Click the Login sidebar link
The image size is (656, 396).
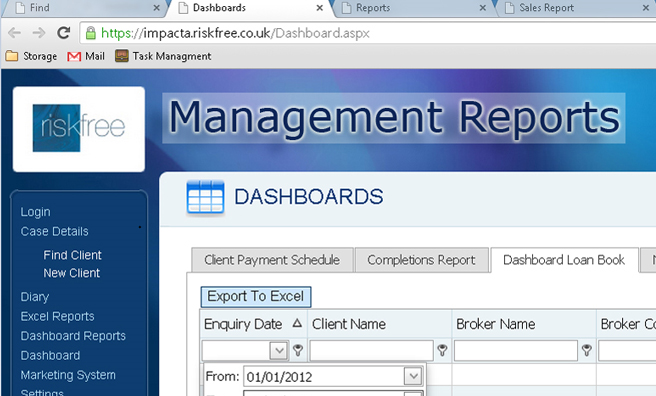click(x=36, y=212)
